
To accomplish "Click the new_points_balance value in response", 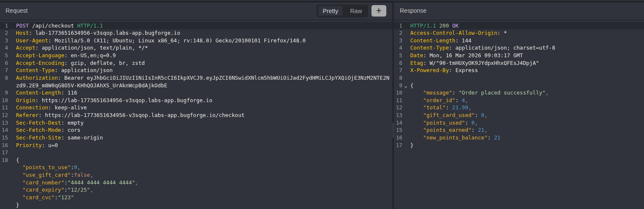I will [x=497, y=138].
